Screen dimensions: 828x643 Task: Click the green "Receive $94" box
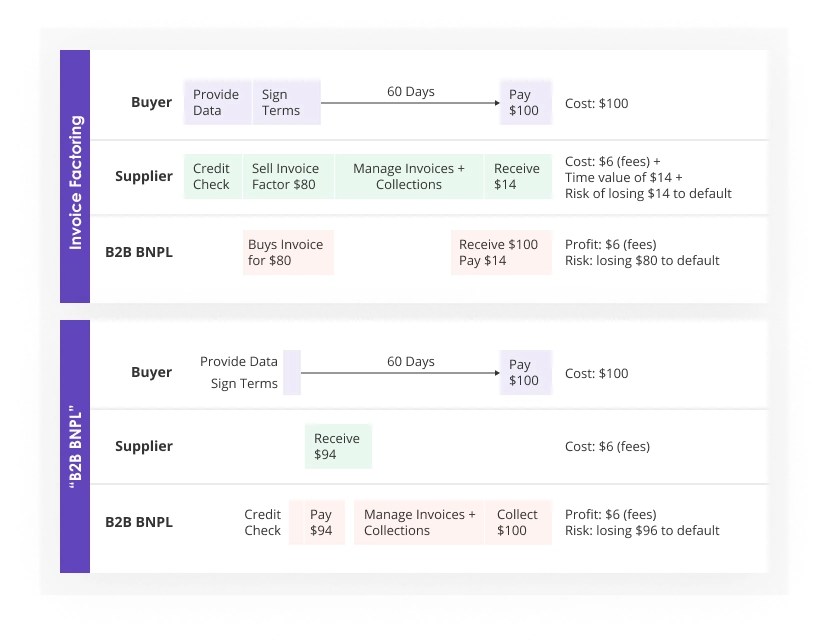click(338, 446)
